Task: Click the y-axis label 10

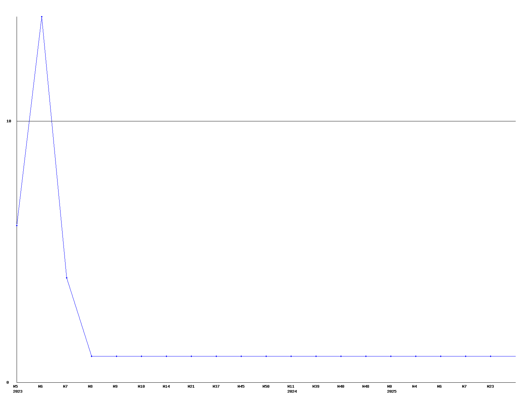Action: click(x=9, y=121)
